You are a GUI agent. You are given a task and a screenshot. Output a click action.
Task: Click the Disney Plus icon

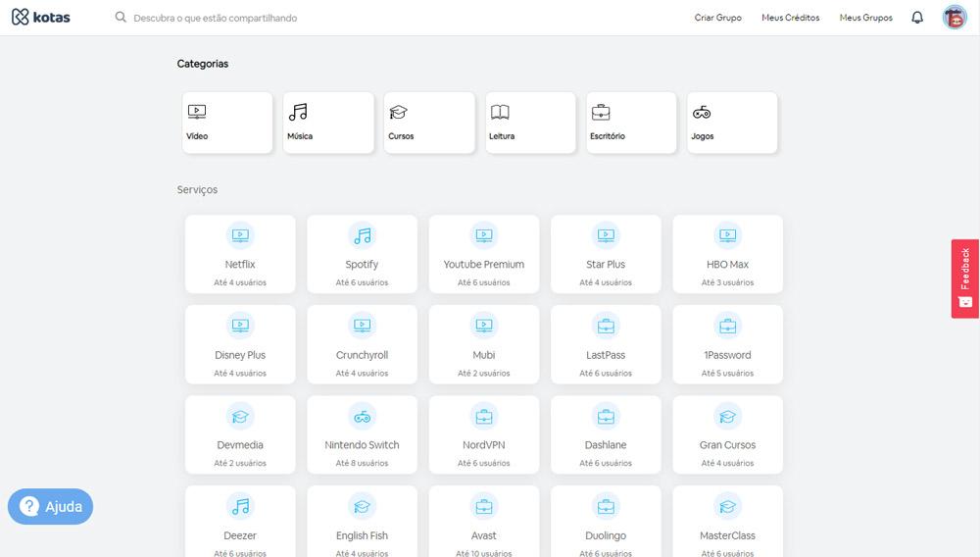(240, 326)
